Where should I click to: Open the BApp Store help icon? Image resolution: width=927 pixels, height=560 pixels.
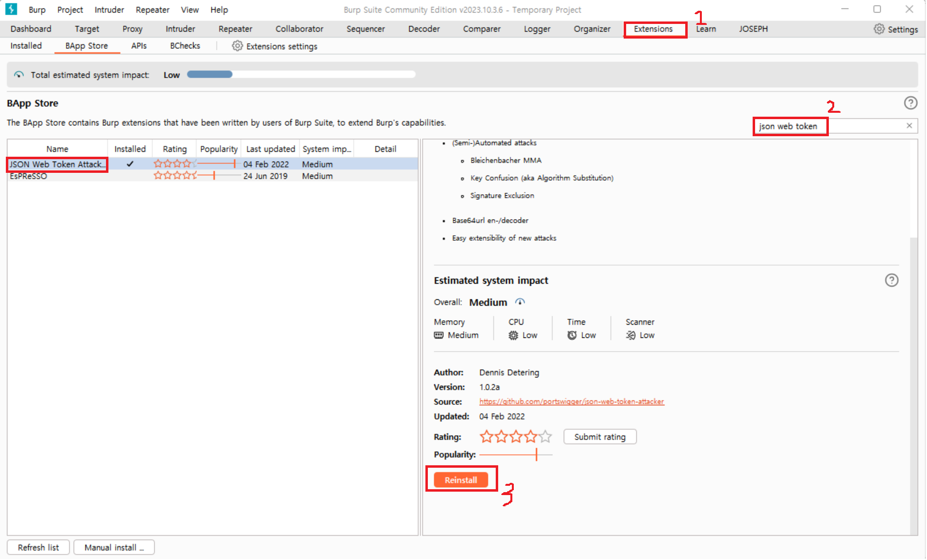click(910, 103)
